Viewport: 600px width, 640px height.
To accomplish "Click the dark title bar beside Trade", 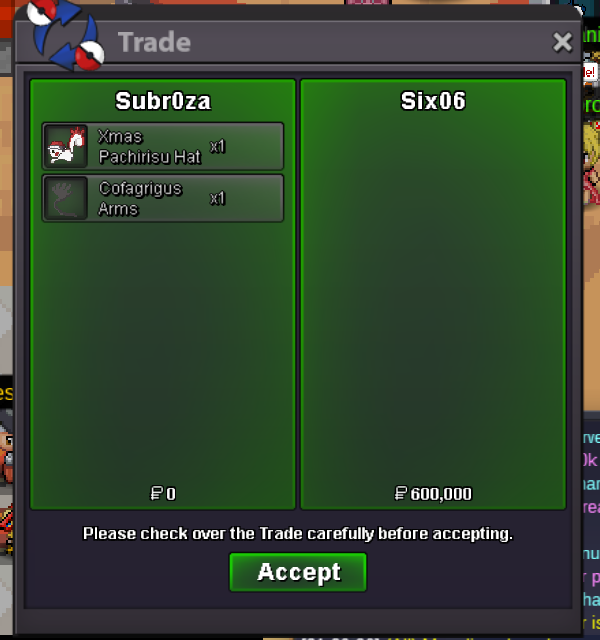I will (367, 42).
